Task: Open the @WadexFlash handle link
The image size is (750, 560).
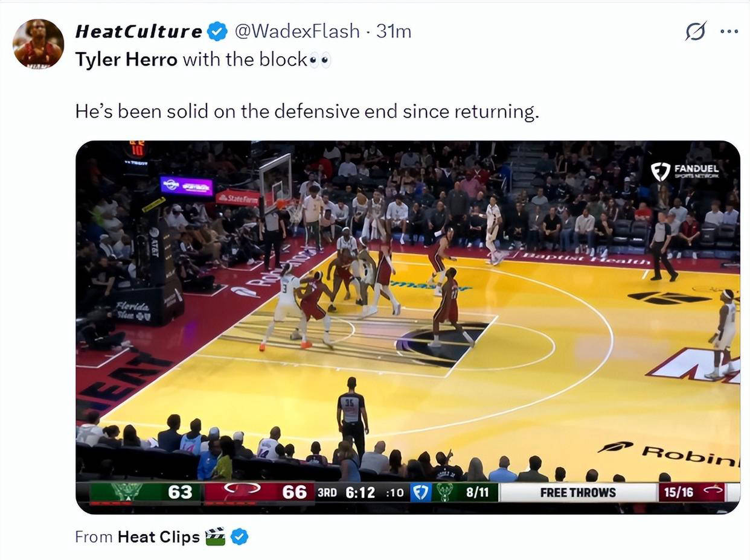Action: click(296, 31)
